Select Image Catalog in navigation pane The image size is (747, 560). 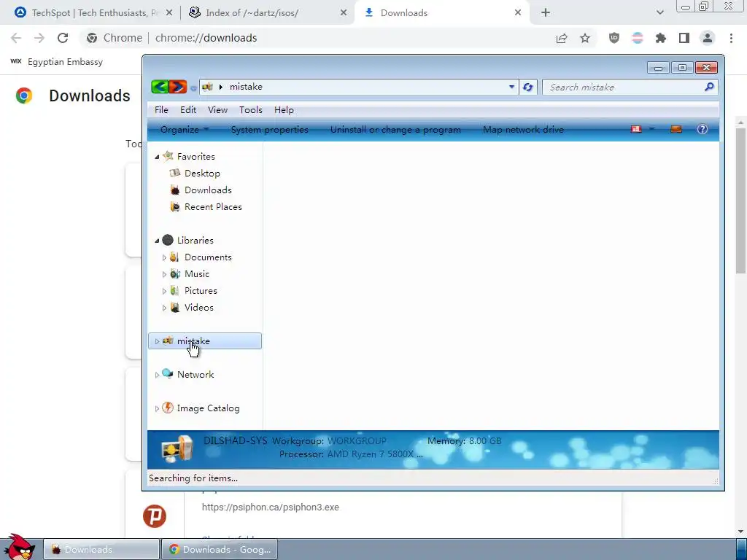[x=208, y=408]
